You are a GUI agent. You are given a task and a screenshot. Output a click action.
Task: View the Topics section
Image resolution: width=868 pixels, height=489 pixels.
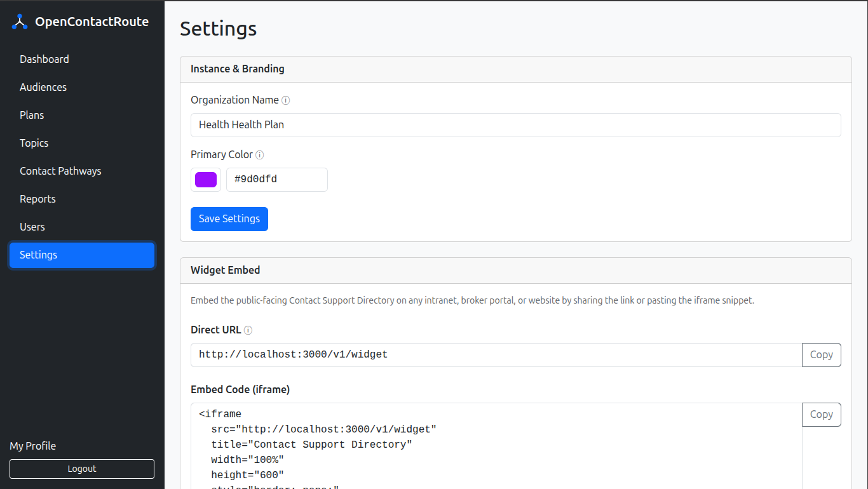[34, 143]
